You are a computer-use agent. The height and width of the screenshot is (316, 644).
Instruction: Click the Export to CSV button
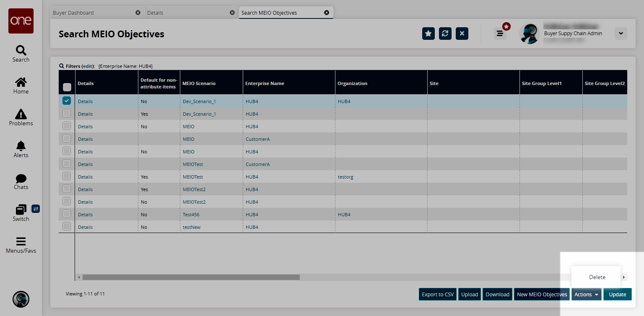point(438,294)
